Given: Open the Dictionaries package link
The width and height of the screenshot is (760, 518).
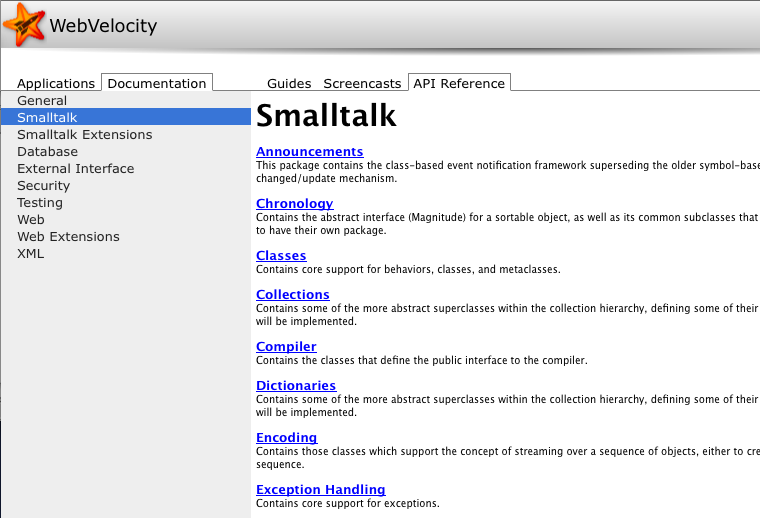Looking at the screenshot, I should [296, 386].
